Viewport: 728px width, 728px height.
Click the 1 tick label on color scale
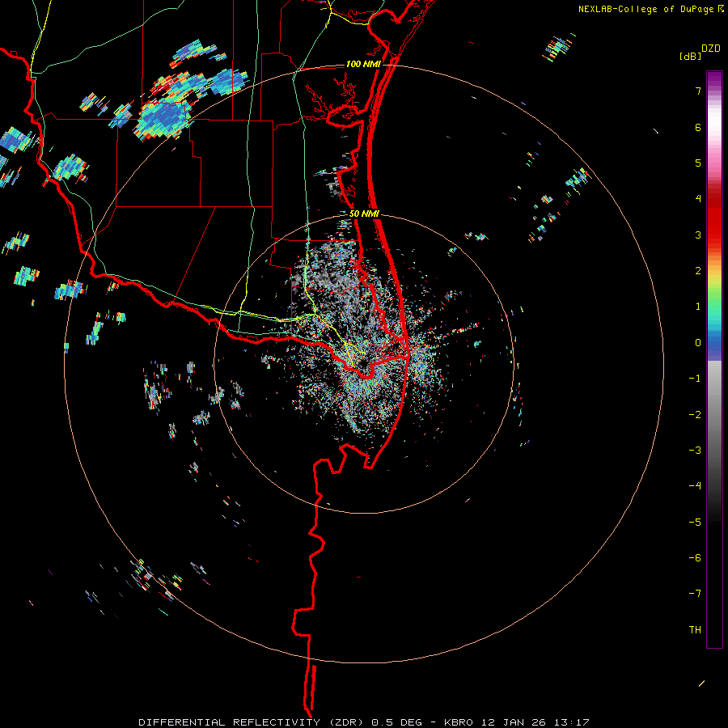coord(698,306)
